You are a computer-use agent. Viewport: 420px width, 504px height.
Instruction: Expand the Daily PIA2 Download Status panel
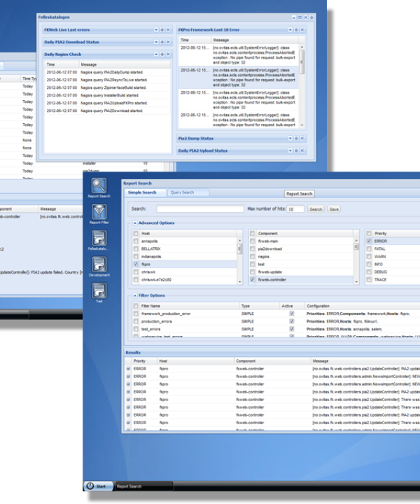click(155, 42)
